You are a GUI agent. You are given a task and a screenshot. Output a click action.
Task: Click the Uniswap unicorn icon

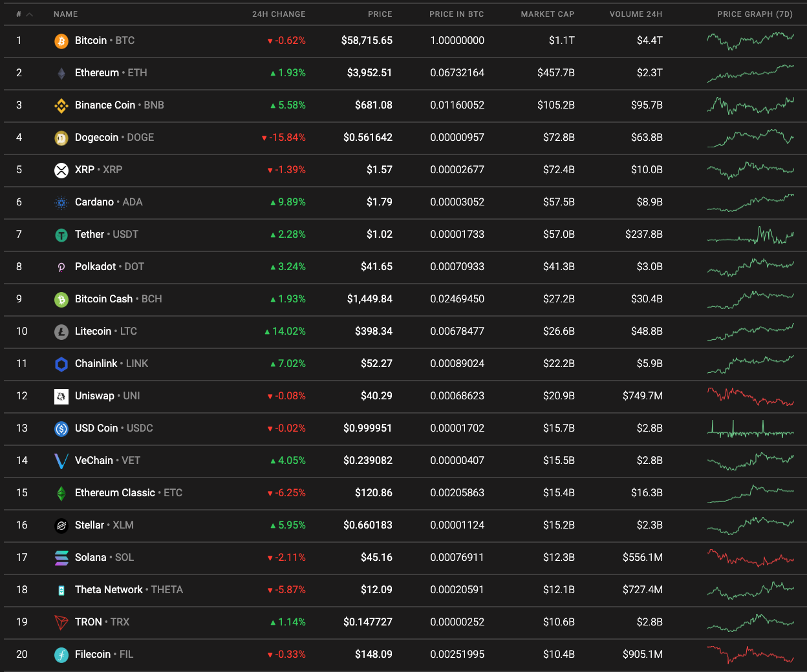pyautogui.click(x=61, y=397)
